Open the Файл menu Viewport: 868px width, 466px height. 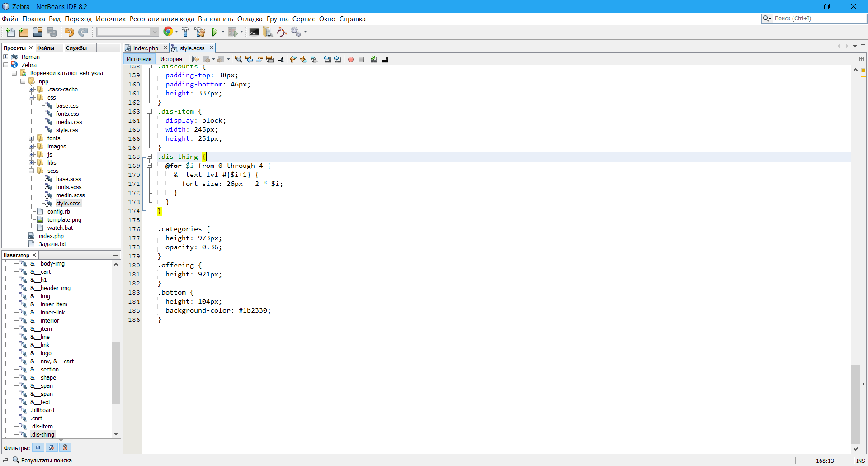pos(10,19)
